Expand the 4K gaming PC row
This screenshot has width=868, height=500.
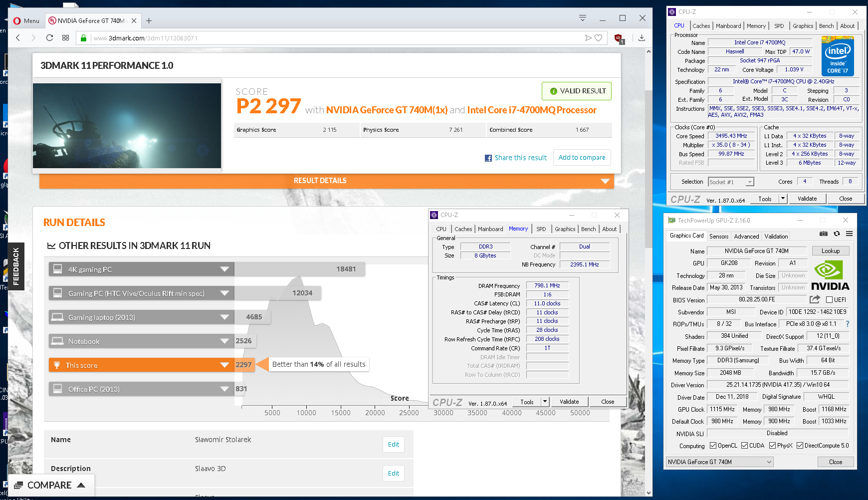point(224,269)
